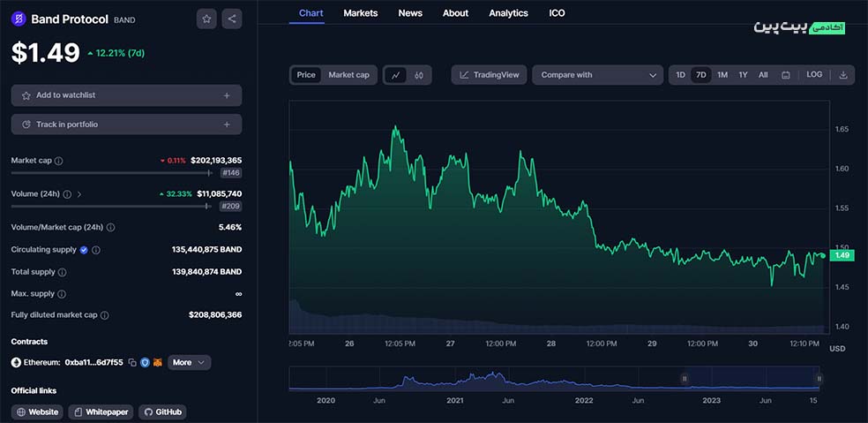Select the 1D time range
Image resolution: width=868 pixels, height=423 pixels.
pyautogui.click(x=680, y=75)
